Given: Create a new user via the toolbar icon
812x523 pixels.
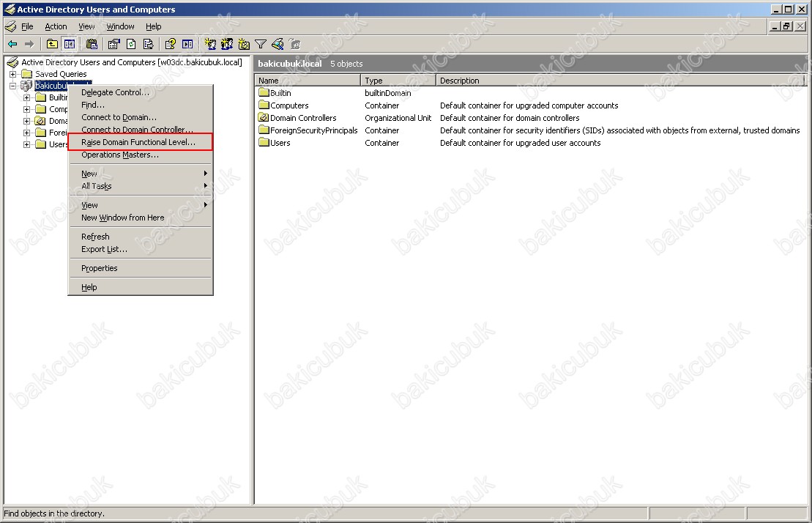Looking at the screenshot, I should click(209, 45).
